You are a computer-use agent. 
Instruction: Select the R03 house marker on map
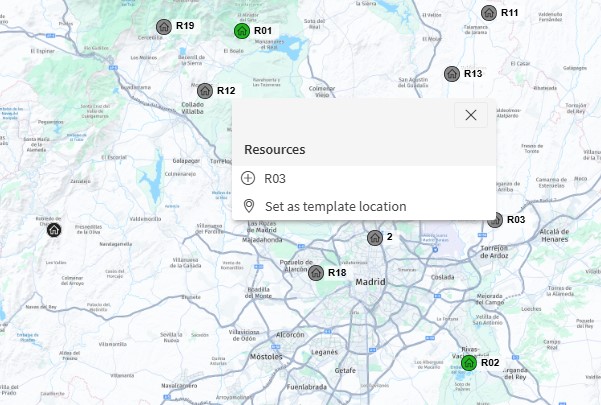click(495, 220)
